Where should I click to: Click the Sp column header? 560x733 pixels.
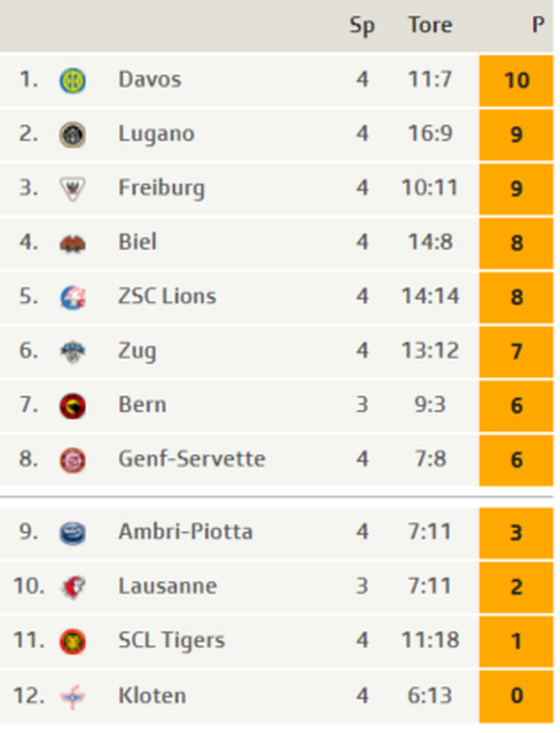coord(363,26)
